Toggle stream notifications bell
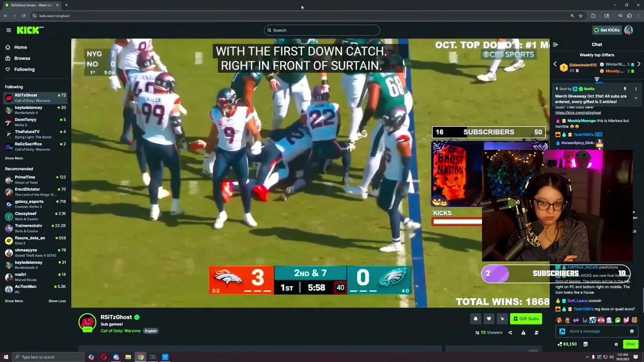Viewport: 644px width, 362px height. (x=475, y=319)
